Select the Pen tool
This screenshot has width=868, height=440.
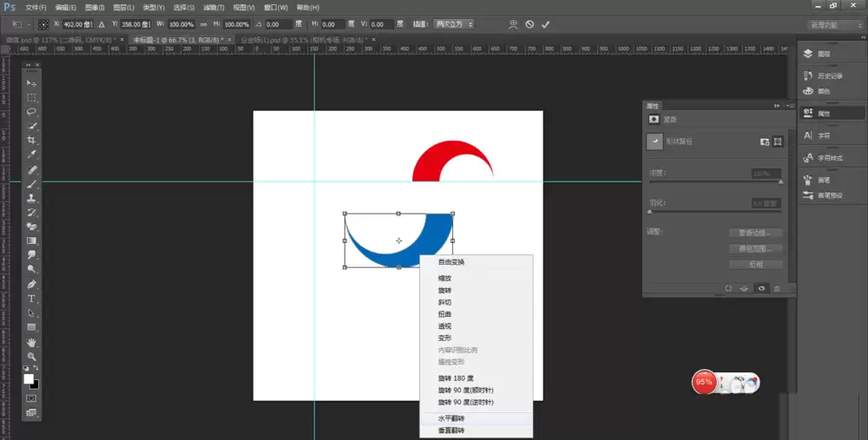coord(31,285)
